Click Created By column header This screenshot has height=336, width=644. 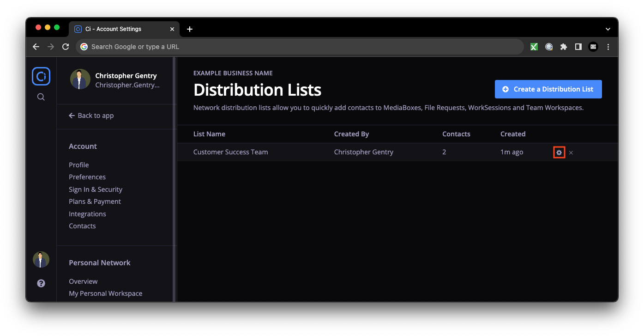pos(351,134)
